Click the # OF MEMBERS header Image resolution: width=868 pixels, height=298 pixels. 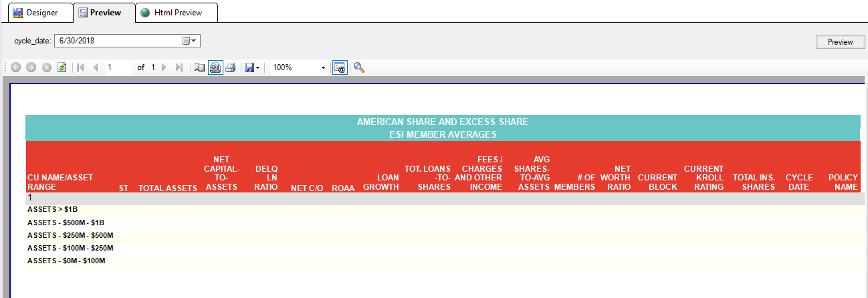(575, 182)
